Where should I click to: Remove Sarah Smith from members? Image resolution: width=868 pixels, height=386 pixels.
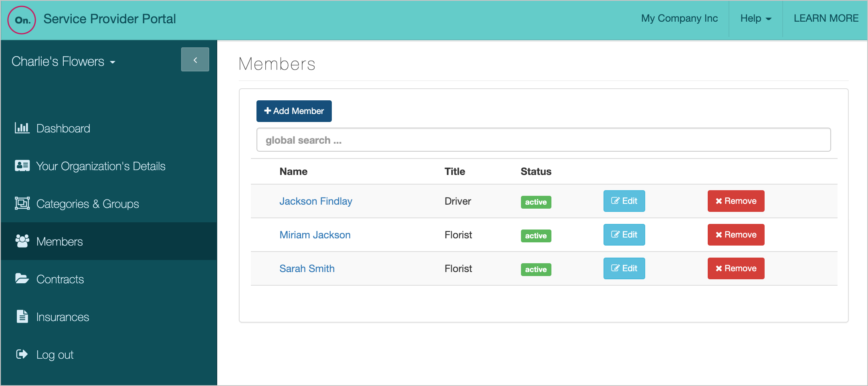pos(736,268)
